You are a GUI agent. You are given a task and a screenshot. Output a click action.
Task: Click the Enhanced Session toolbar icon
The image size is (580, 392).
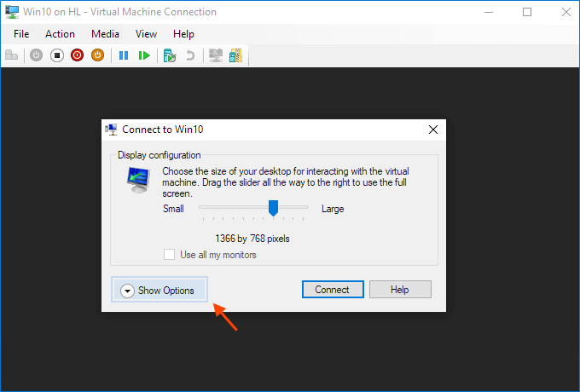(216, 55)
